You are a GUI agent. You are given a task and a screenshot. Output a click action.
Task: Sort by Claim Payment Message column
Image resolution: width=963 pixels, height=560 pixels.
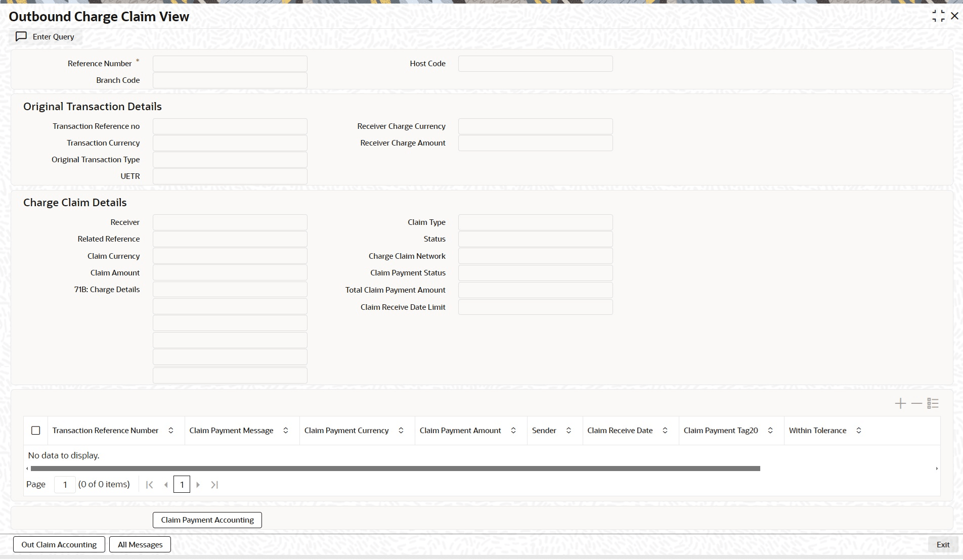(x=286, y=431)
